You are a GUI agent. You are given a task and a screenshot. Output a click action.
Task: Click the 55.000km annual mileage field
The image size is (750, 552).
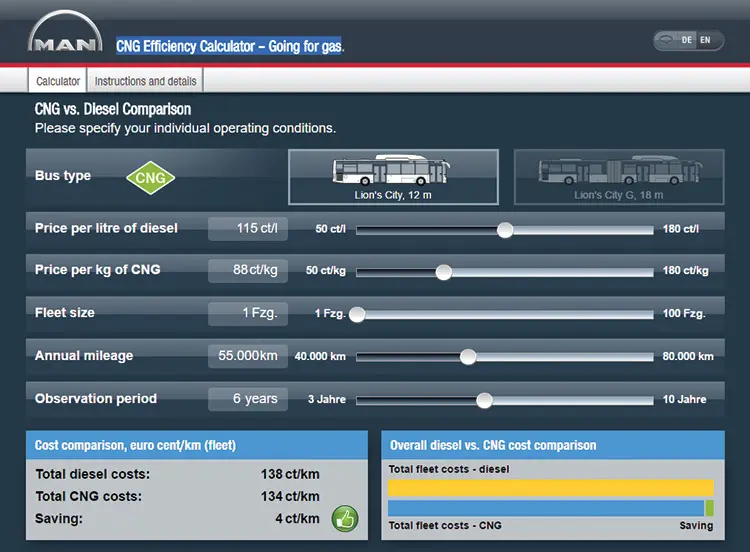coord(248,356)
